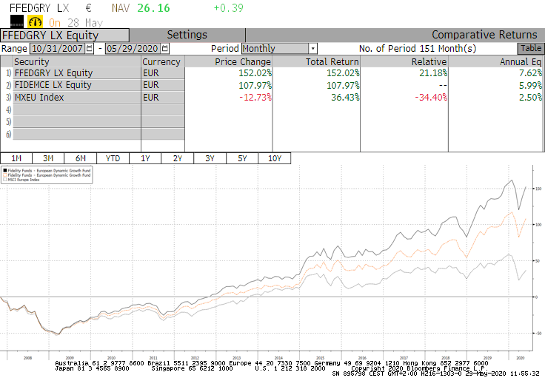Click the -12.73% price change for MXEU
This screenshot has width=545, height=392.
(255, 97)
